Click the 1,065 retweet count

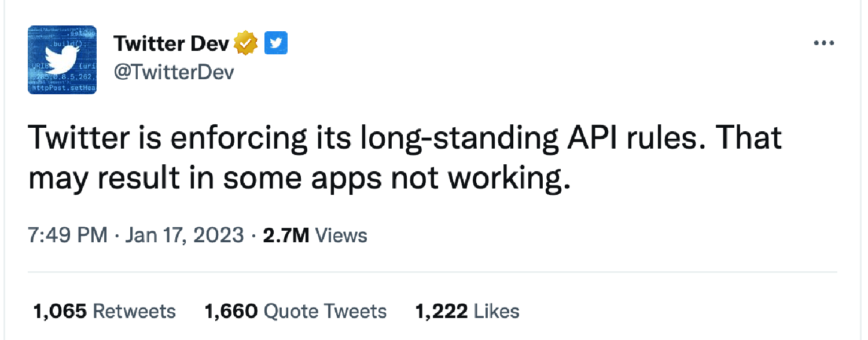tap(60, 311)
